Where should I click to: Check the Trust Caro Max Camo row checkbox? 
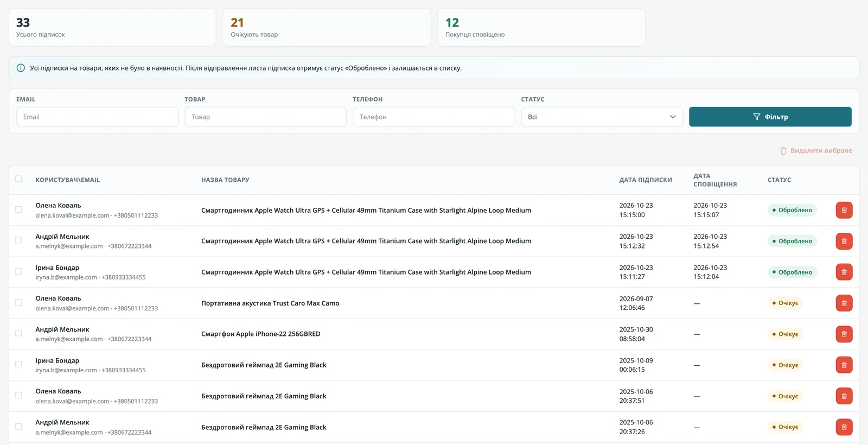pos(18,302)
